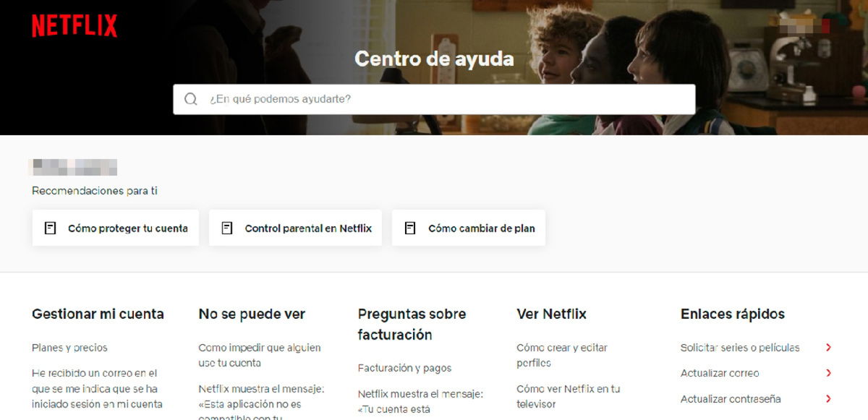The height and width of the screenshot is (420, 868).
Task: Click the article icon on 'Control parental en Netflix'
Action: (227, 227)
